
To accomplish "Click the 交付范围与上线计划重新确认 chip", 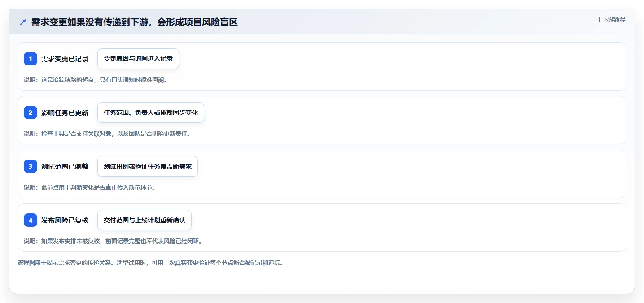I will coord(145,220).
